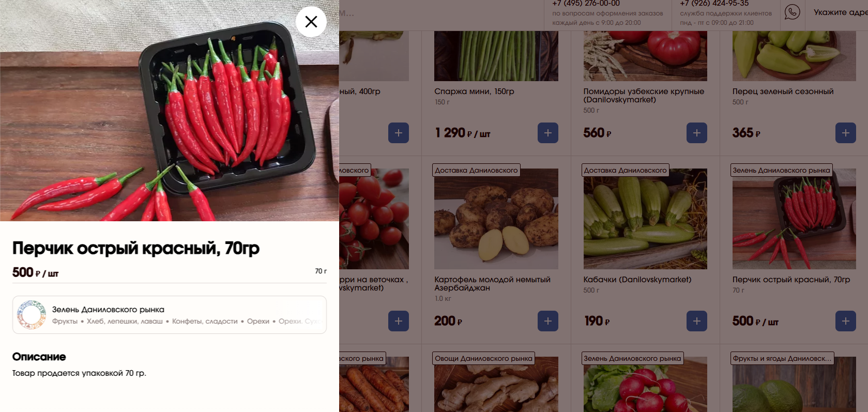Select Доставка Даниловского tag on potatoes
The width and height of the screenshot is (868, 412).
click(476, 170)
